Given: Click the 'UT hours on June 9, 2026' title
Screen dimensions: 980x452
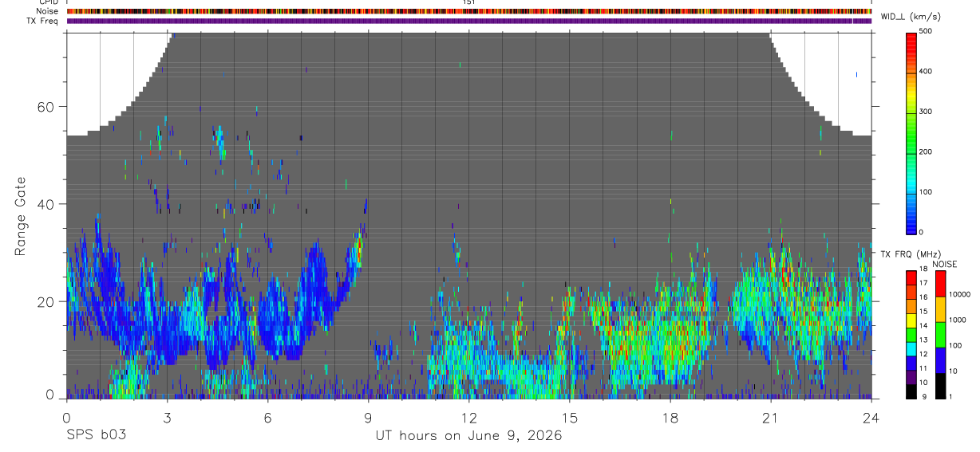Looking at the screenshot, I should [x=469, y=436].
